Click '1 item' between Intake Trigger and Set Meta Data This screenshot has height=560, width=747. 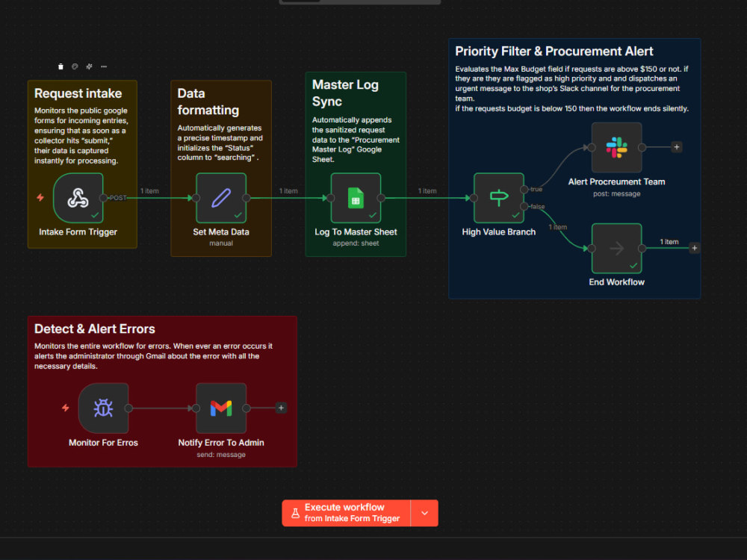[149, 191]
